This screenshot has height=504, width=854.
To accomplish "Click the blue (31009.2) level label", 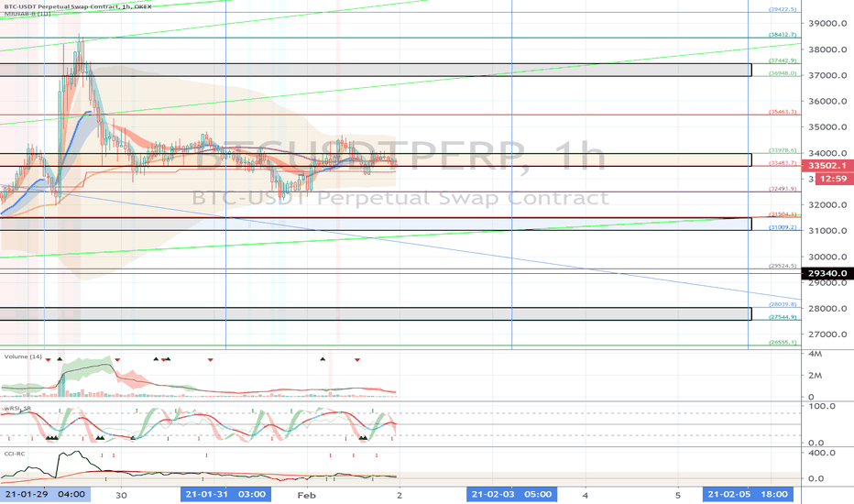I will pyautogui.click(x=783, y=227).
